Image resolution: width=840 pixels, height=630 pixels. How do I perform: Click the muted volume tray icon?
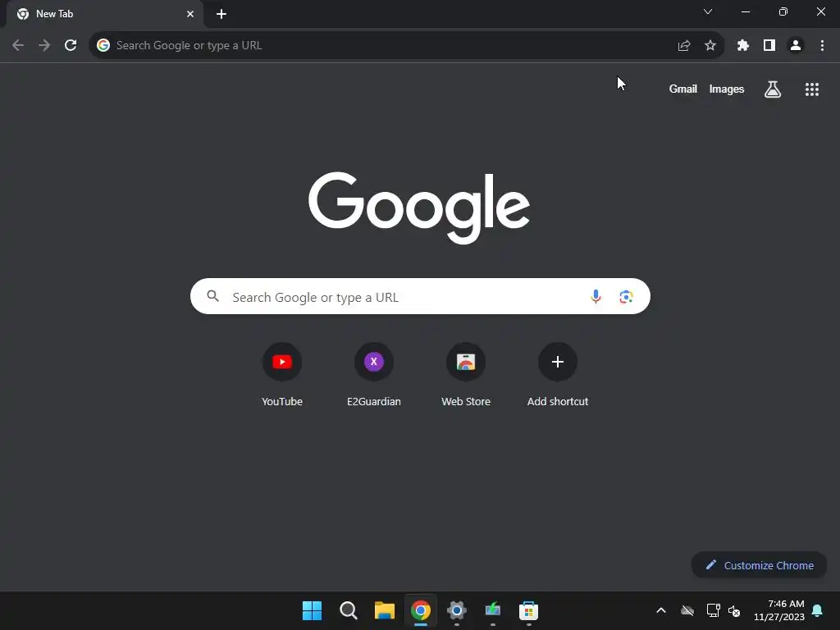tap(734, 610)
